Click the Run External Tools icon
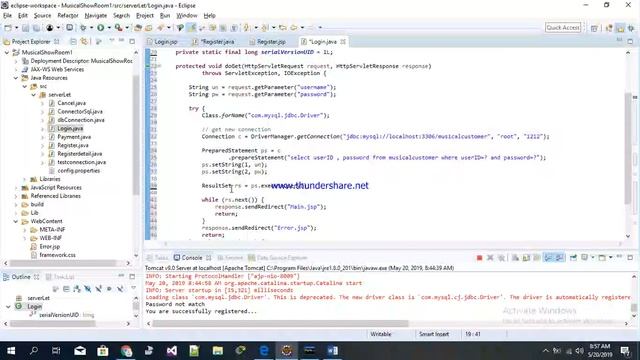The height and width of the screenshot is (360, 640). click(118, 28)
